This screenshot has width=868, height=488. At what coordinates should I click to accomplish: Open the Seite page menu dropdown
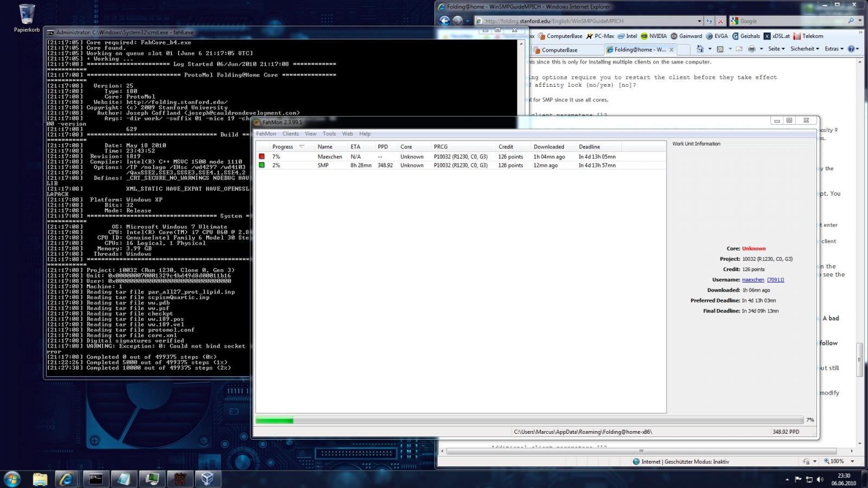click(x=777, y=49)
